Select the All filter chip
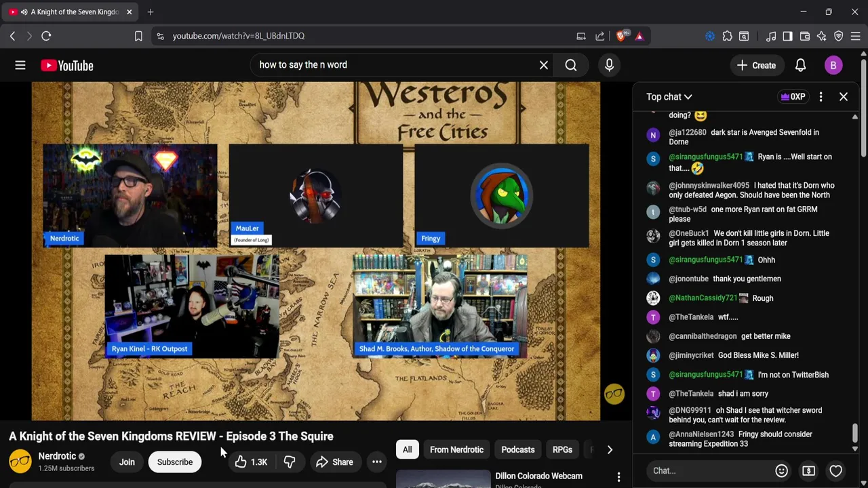868x488 pixels. click(x=407, y=449)
